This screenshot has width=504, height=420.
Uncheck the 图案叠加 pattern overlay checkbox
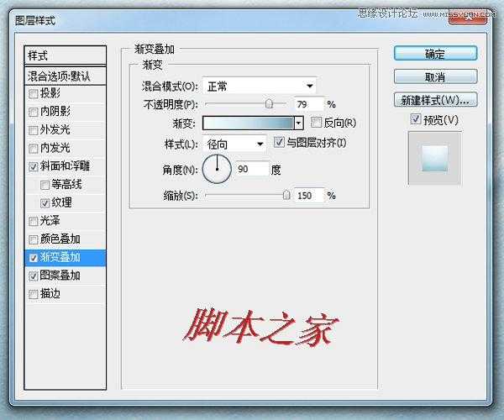point(34,276)
